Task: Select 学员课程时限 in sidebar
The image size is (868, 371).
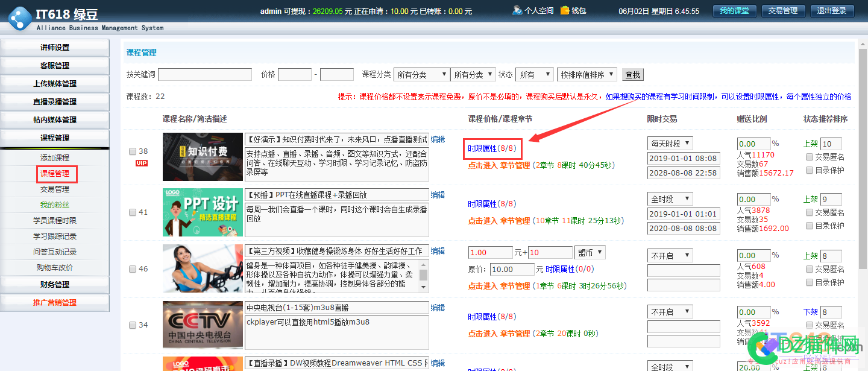Action: pyautogui.click(x=55, y=220)
